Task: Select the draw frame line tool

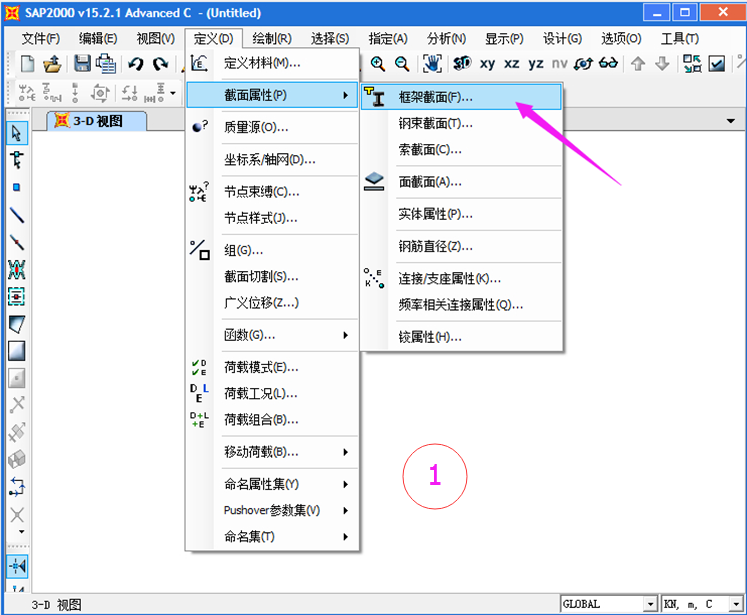Action: coord(17,215)
